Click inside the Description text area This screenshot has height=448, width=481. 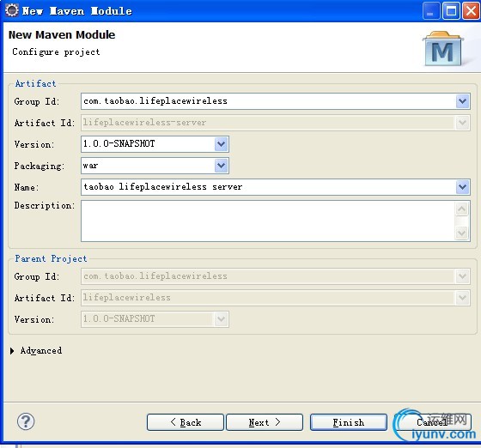(268, 221)
